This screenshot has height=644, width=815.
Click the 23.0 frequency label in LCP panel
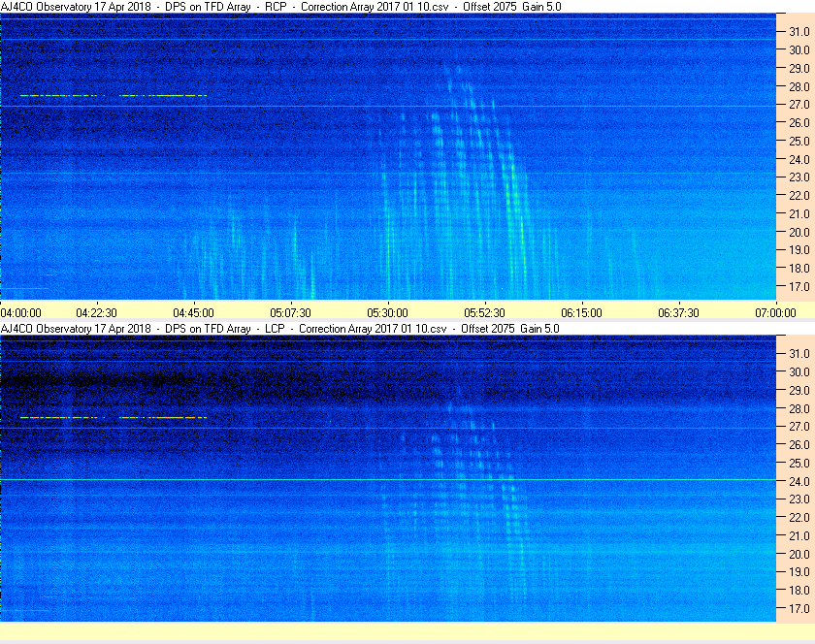799,499
